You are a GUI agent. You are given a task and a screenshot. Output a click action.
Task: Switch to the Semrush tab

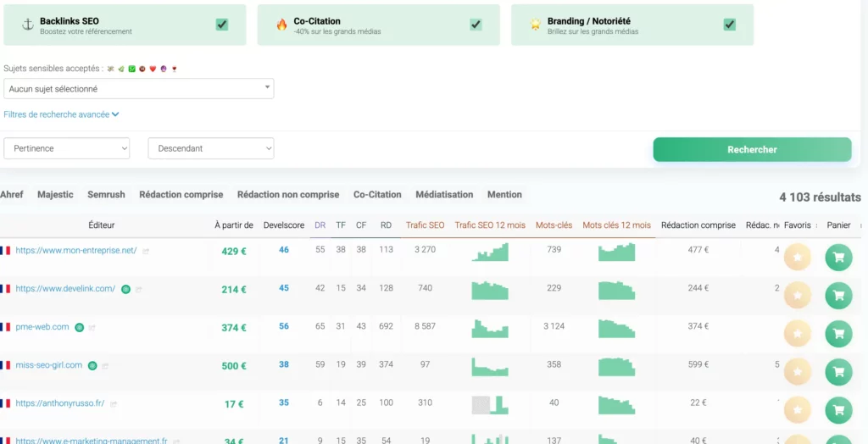click(106, 195)
